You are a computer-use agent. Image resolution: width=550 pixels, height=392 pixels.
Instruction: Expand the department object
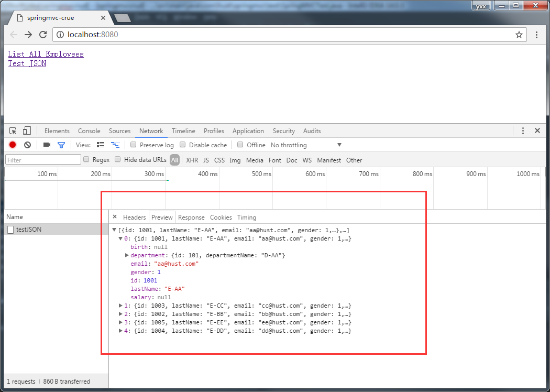(x=127, y=255)
